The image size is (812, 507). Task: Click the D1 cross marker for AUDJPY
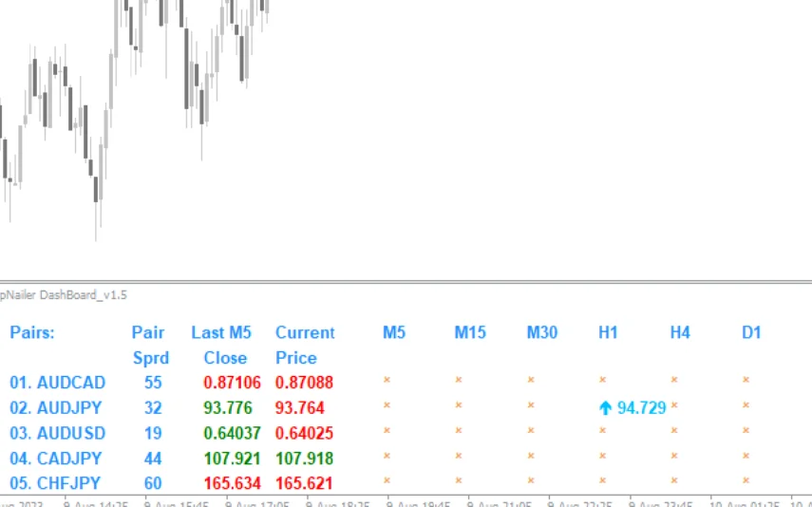pyautogui.click(x=746, y=405)
